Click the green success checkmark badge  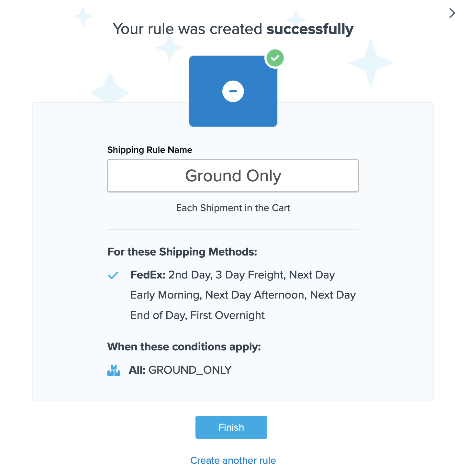(x=275, y=58)
